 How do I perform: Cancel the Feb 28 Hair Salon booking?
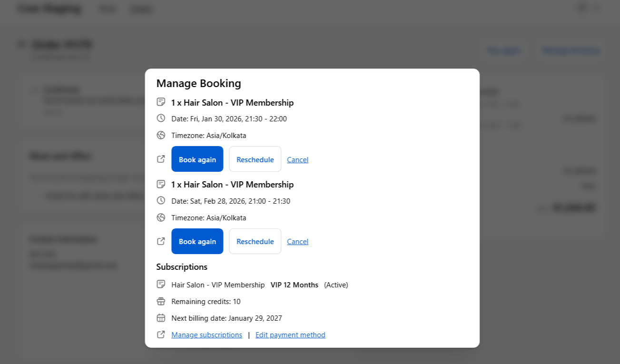pos(297,242)
